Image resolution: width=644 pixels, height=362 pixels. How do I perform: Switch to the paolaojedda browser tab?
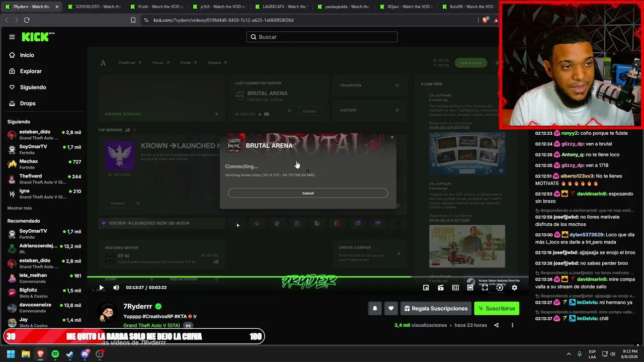[344, 7]
